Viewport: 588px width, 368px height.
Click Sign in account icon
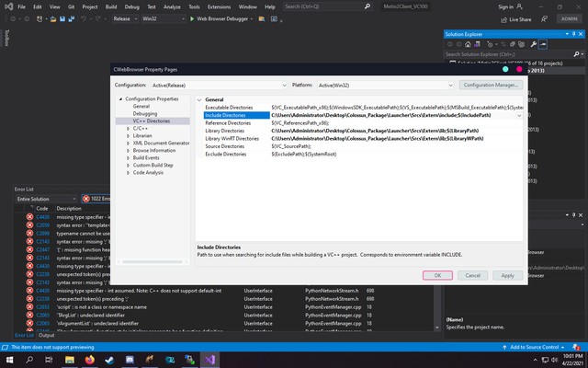(519, 6)
